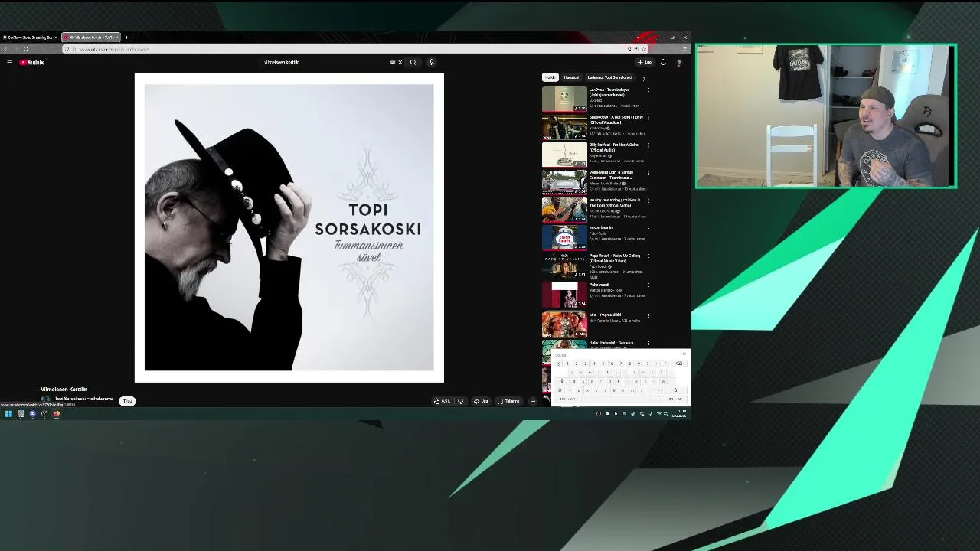Open Vesa-Matti Loiri ja Samuli Edelmann video
The image size is (980, 551).
click(x=564, y=182)
